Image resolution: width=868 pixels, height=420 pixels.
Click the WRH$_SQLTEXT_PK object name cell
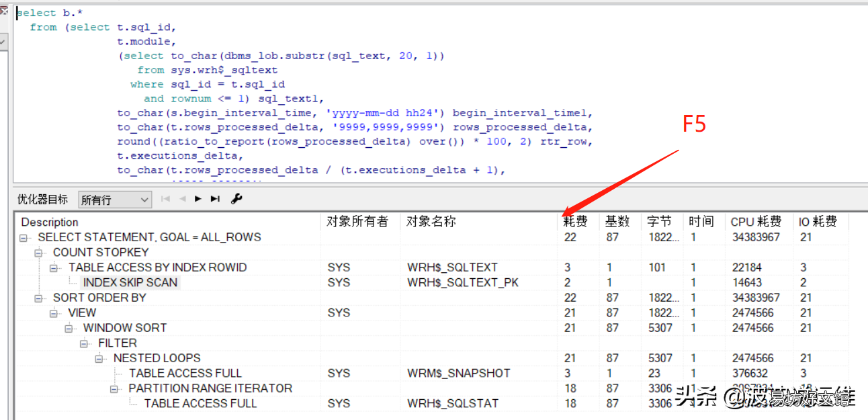[x=462, y=282]
